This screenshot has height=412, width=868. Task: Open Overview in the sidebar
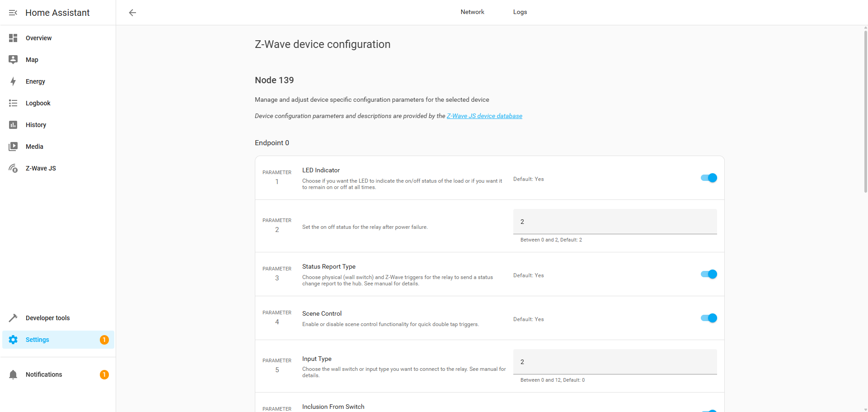point(58,38)
